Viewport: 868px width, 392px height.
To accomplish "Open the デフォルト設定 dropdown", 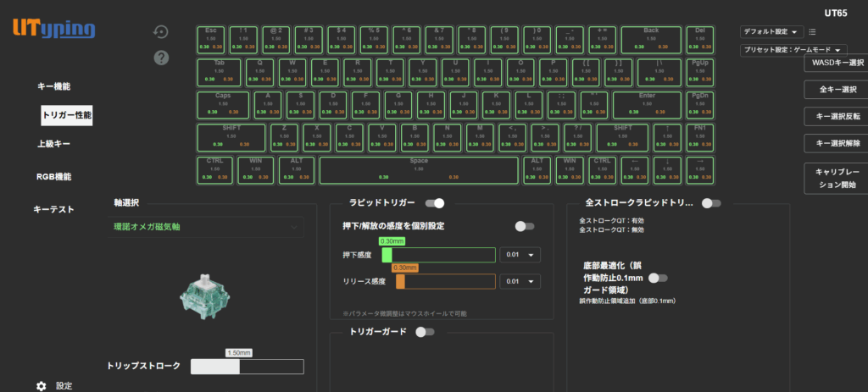I will 771,32.
